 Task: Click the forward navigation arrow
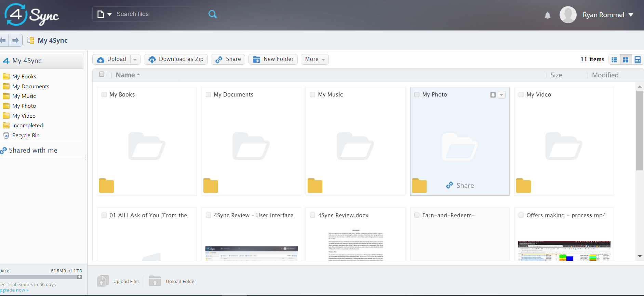click(15, 40)
